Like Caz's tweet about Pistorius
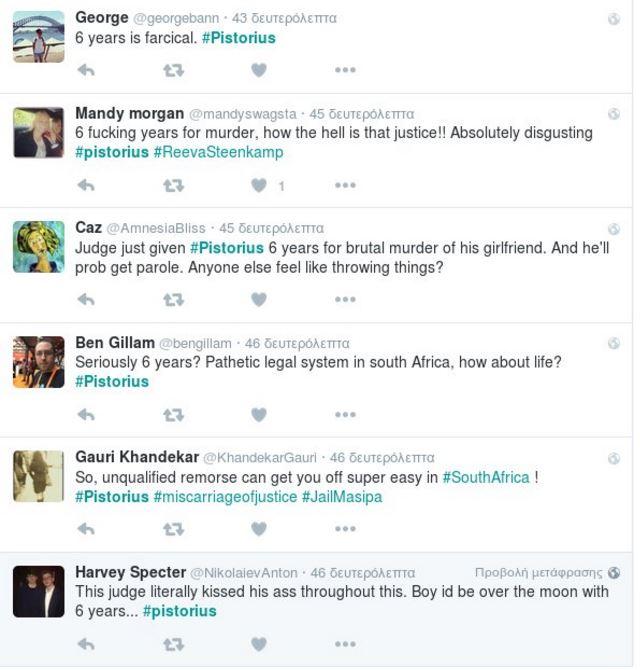The width and height of the screenshot is (640, 670). [x=259, y=299]
